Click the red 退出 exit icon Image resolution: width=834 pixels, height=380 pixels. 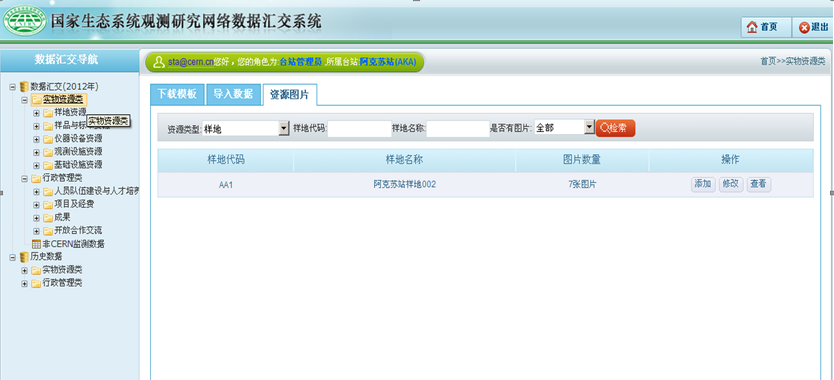[804, 27]
